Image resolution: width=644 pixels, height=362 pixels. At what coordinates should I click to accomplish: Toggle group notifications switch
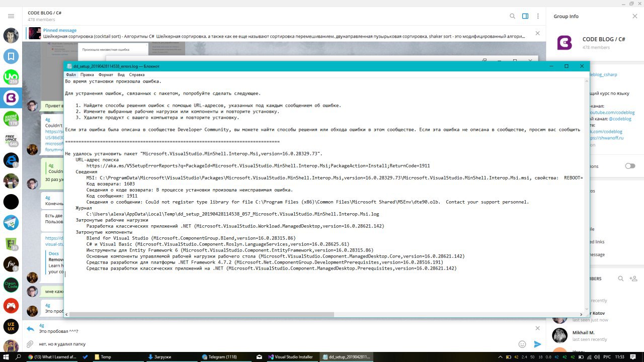tap(630, 166)
